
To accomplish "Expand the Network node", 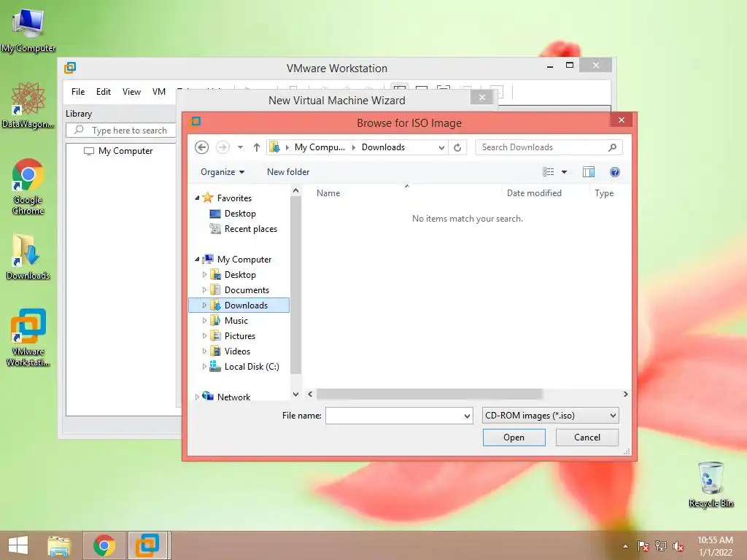I will [x=197, y=397].
